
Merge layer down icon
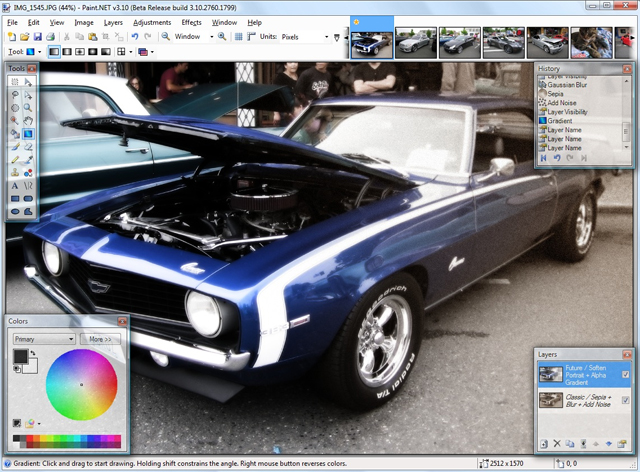tap(583, 444)
